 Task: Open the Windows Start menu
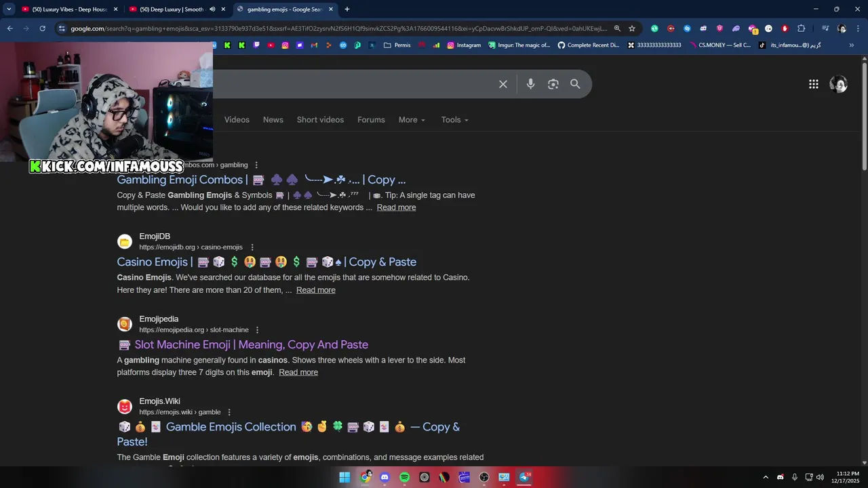coord(344,477)
